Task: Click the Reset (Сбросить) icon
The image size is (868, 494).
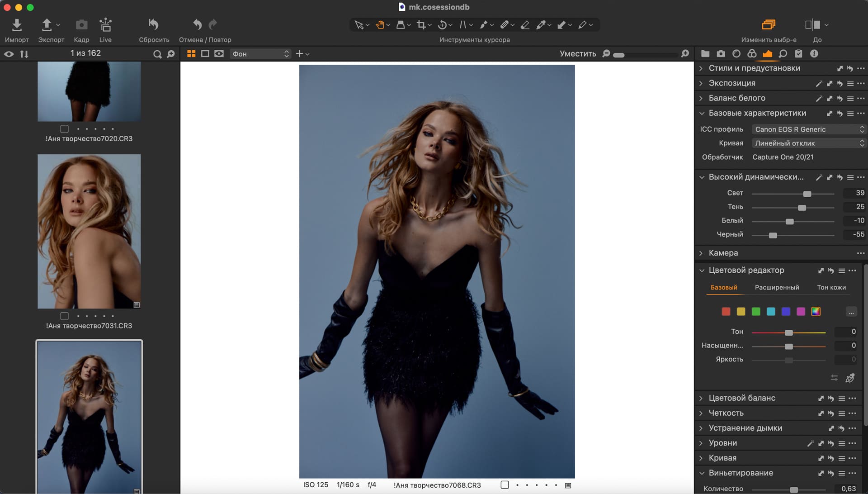Action: tap(154, 25)
